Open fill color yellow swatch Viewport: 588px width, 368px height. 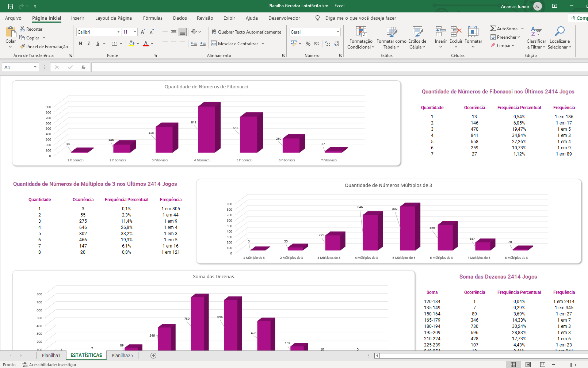click(x=131, y=43)
